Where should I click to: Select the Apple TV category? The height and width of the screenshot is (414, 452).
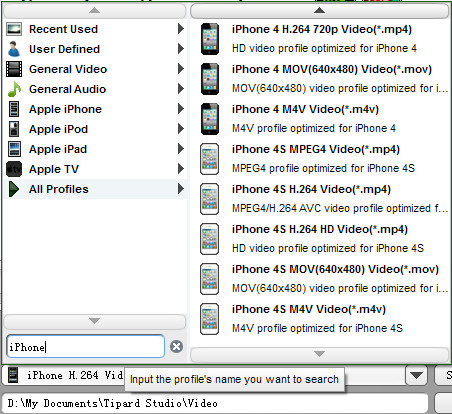pos(95,169)
